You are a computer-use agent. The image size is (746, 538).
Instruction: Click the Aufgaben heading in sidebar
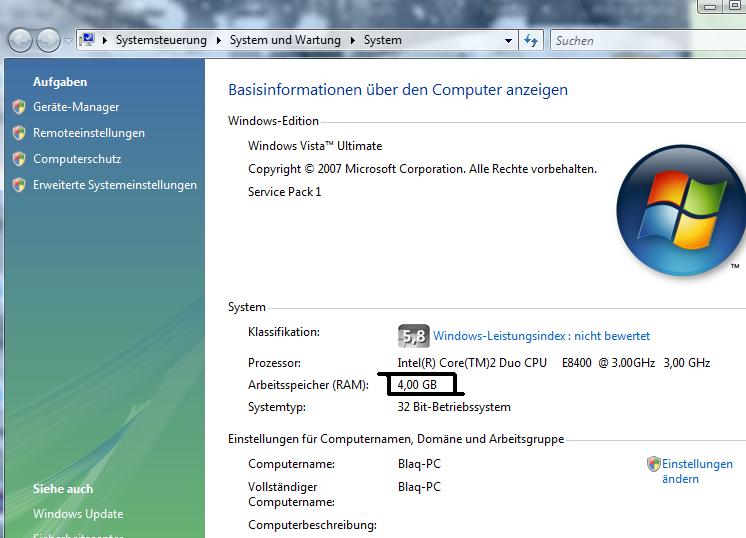pos(60,82)
